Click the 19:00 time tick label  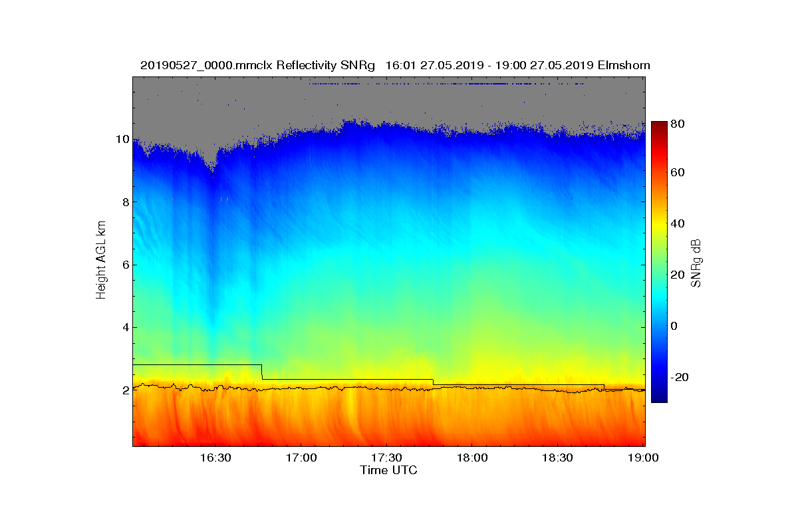(x=644, y=458)
